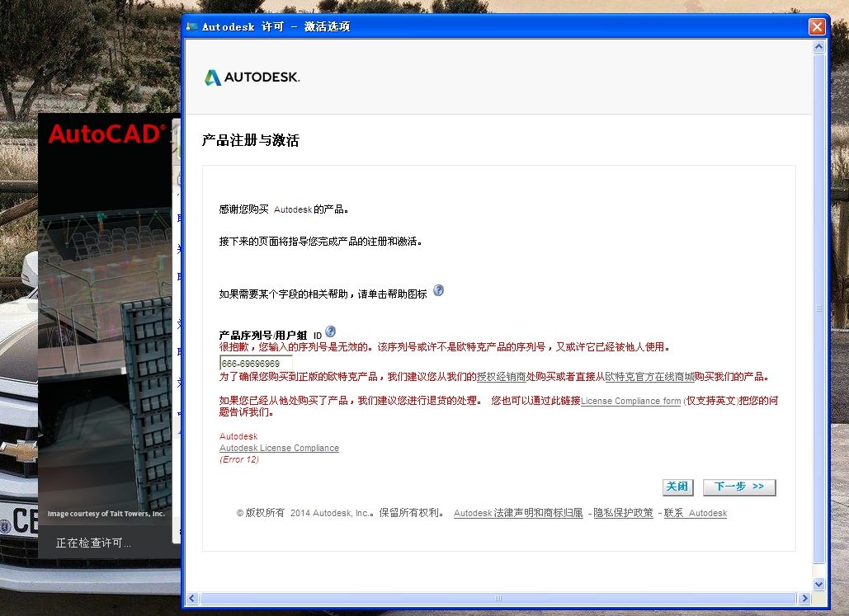Click the vertical scrollbar up arrow

click(x=818, y=46)
